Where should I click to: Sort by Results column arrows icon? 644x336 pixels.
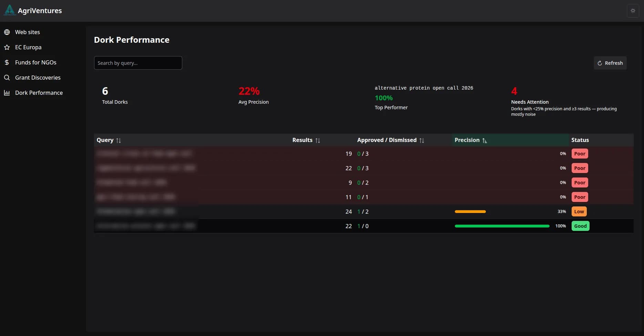pyautogui.click(x=318, y=140)
